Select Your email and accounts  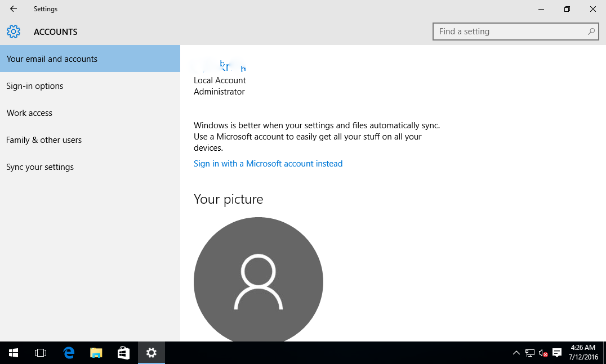(90, 59)
